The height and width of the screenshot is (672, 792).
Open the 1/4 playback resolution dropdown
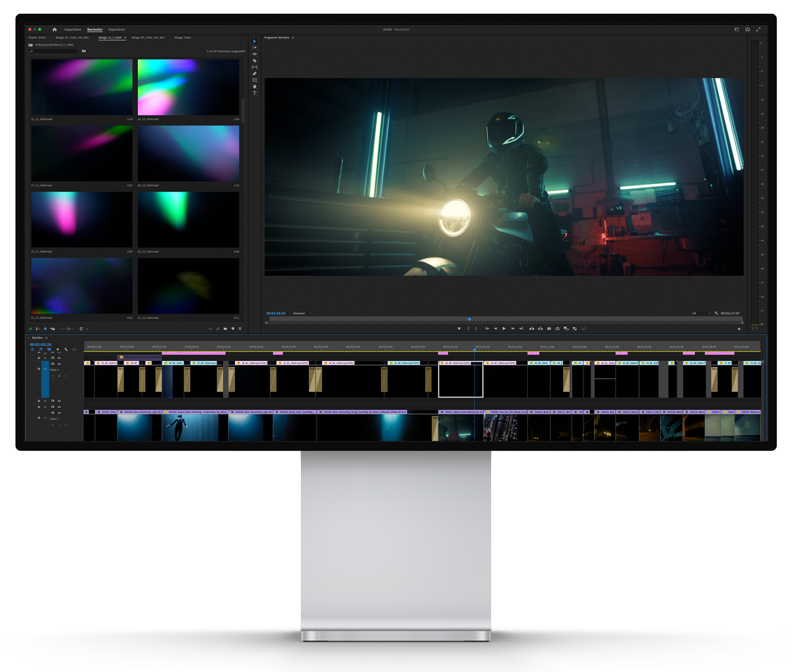700,313
